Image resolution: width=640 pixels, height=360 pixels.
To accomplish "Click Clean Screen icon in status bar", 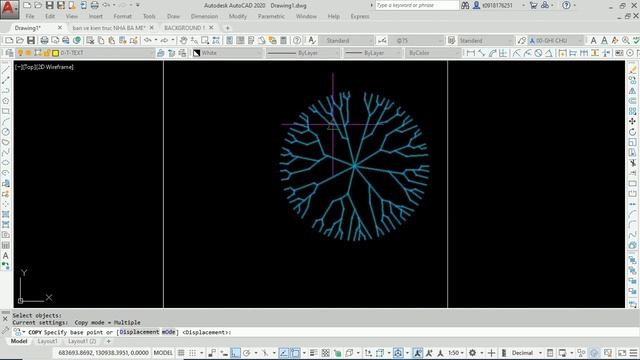I will 622,353.
